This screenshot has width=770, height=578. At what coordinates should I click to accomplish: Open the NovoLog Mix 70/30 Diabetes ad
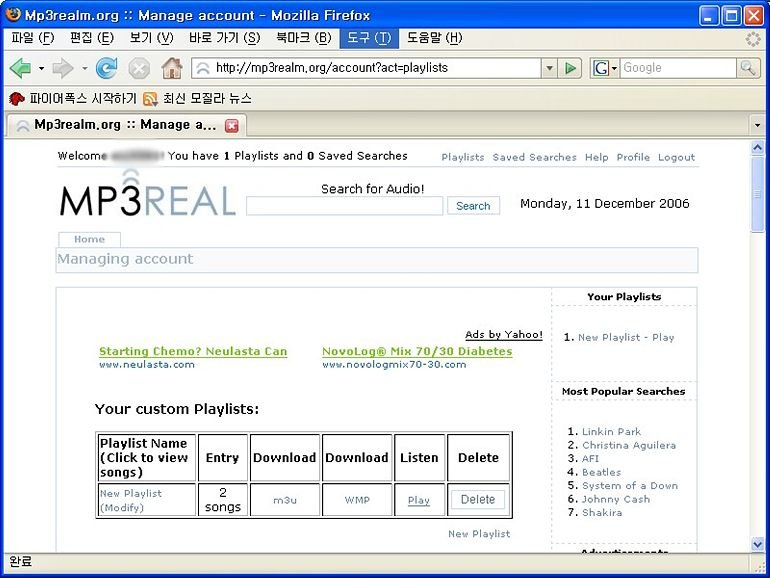click(417, 351)
